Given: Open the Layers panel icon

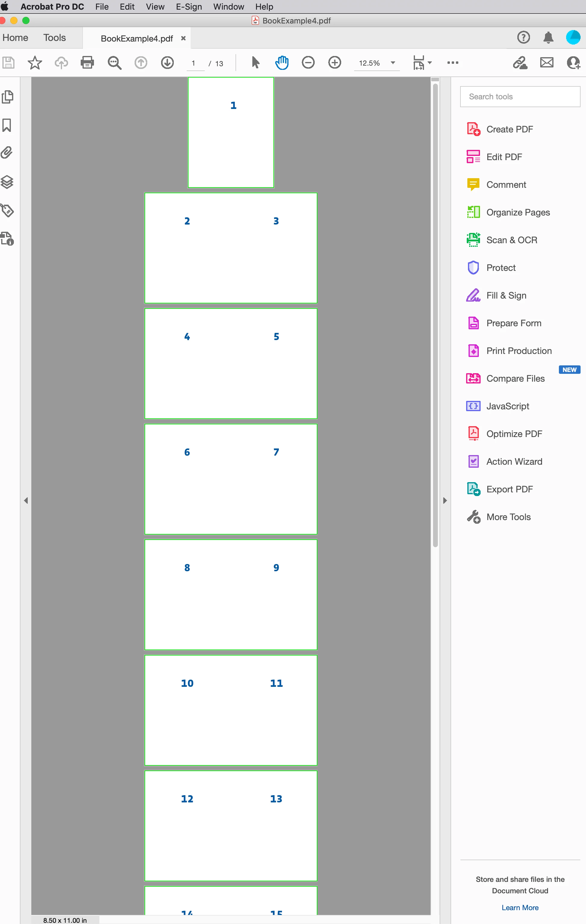Looking at the screenshot, I should click(7, 182).
